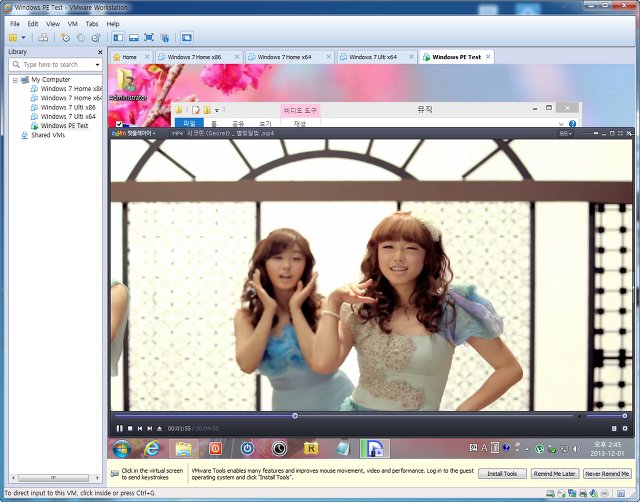Click the Unity mode toolbar icon
The height and width of the screenshot is (502, 640).
164,38
